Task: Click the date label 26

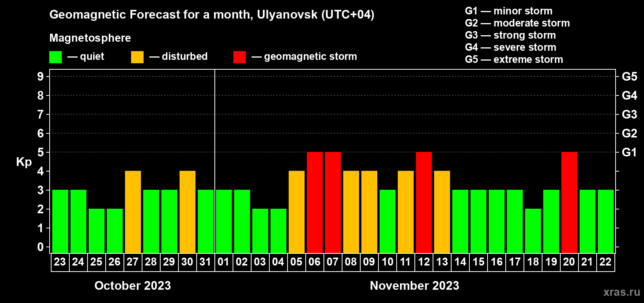Action: (x=114, y=262)
